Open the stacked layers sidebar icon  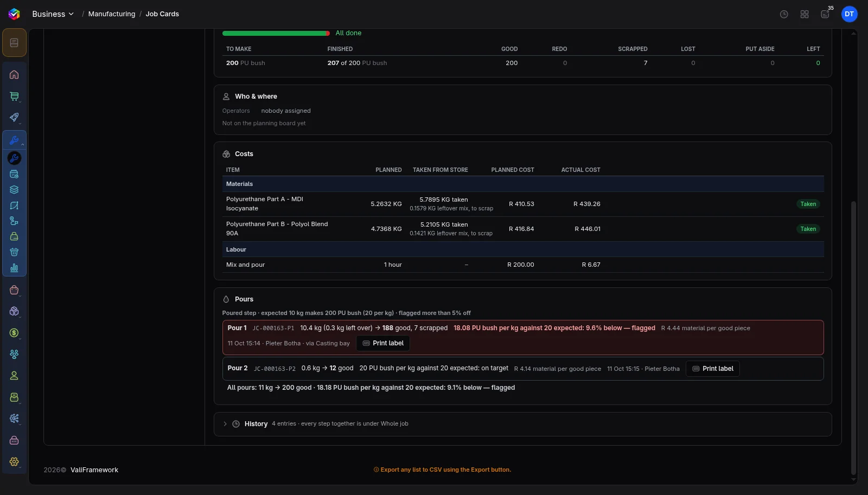(x=14, y=190)
